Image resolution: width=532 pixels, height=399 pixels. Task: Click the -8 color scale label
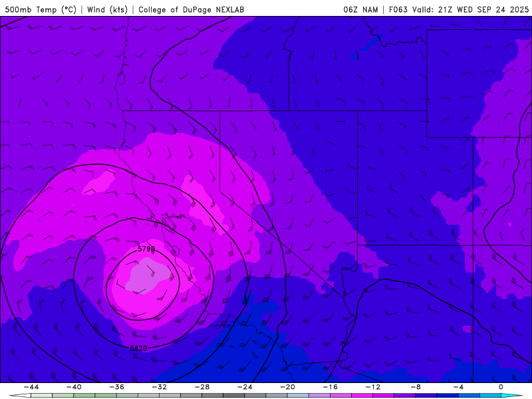[x=416, y=387]
